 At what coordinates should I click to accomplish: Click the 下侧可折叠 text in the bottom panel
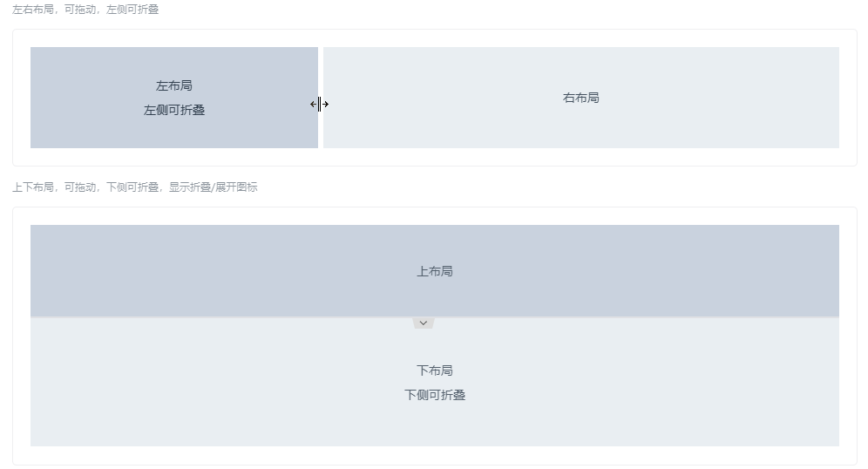tap(434, 395)
